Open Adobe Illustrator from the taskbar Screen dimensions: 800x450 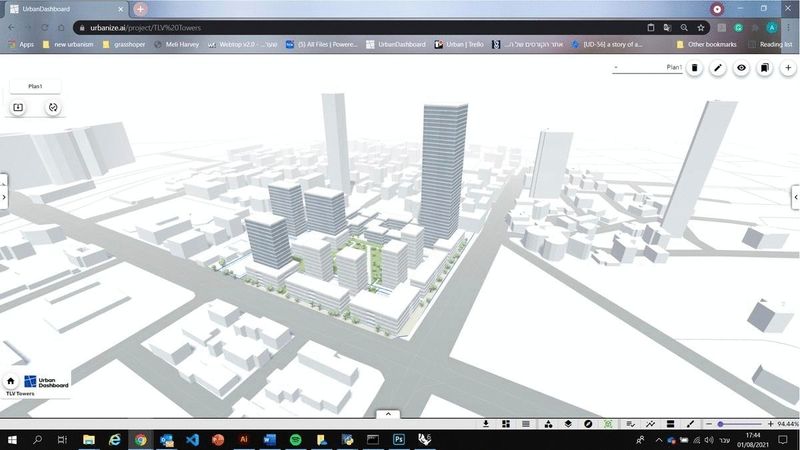(244, 439)
